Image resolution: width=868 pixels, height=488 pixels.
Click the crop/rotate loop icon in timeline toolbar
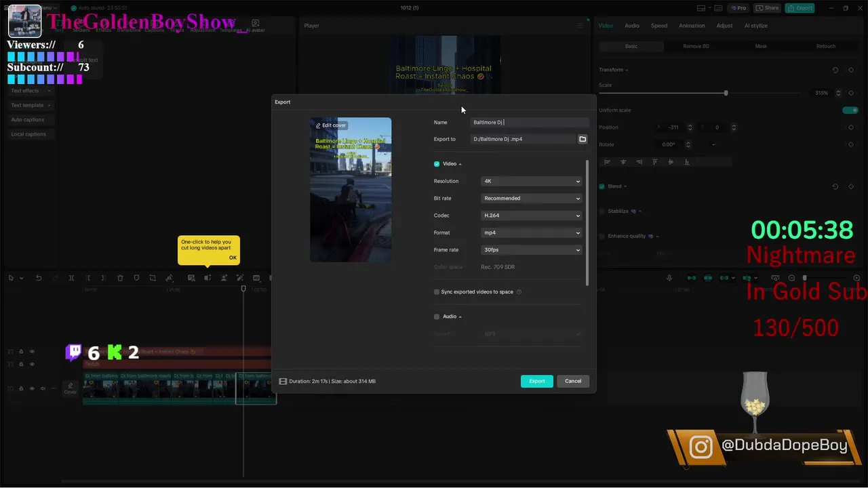tap(153, 278)
